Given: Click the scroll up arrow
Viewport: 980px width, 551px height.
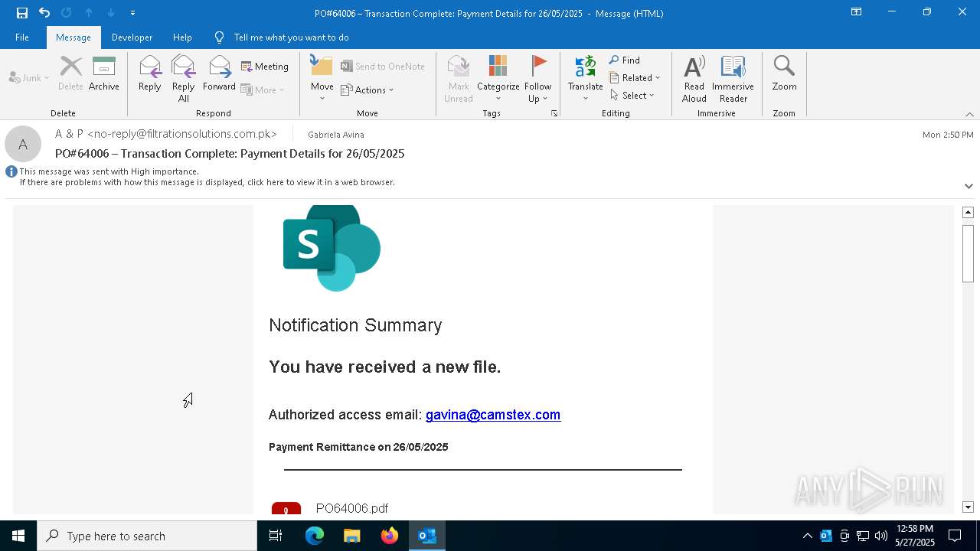Looking at the screenshot, I should 968,212.
